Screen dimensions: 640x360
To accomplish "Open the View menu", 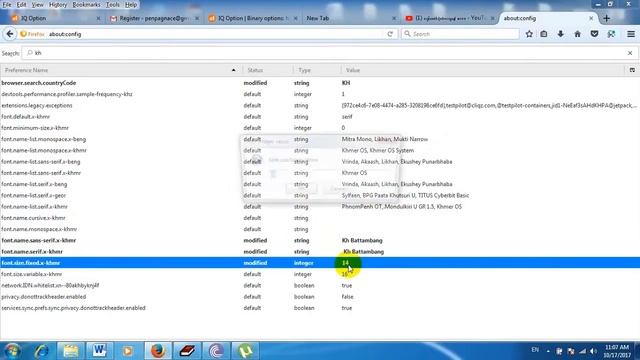I will tap(38, 5).
